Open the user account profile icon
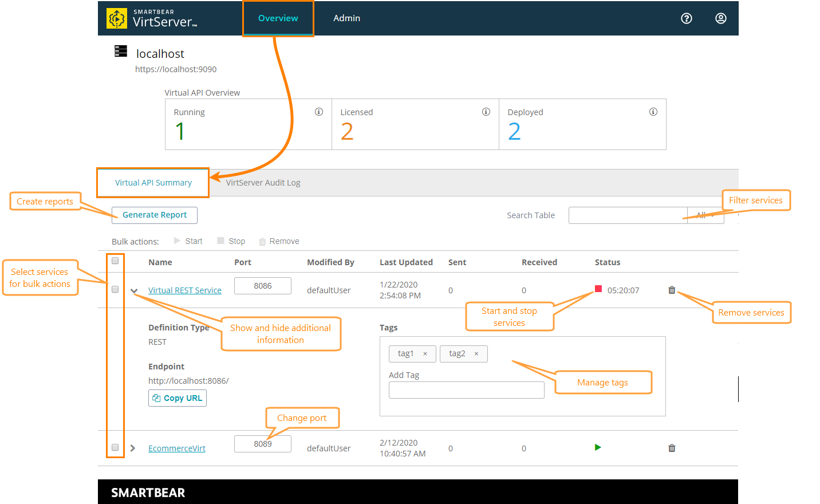Image resolution: width=820 pixels, height=504 pixels. (x=720, y=18)
